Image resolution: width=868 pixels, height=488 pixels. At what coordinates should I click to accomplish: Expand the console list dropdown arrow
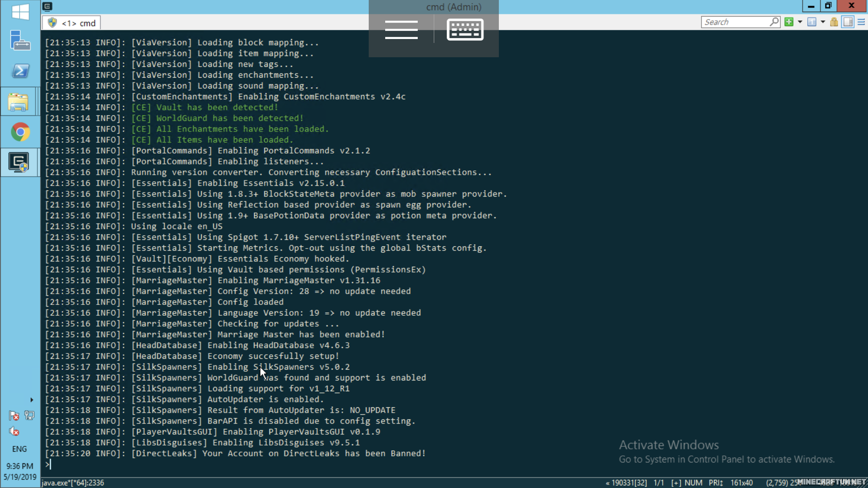click(x=822, y=22)
